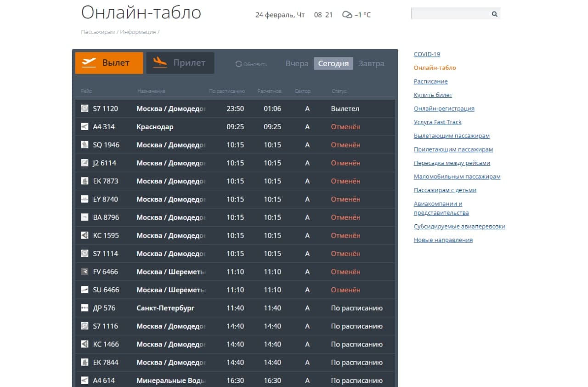The image size is (588, 387).
Task: Click the FV 6466 airline logo icon
Action: point(85,272)
